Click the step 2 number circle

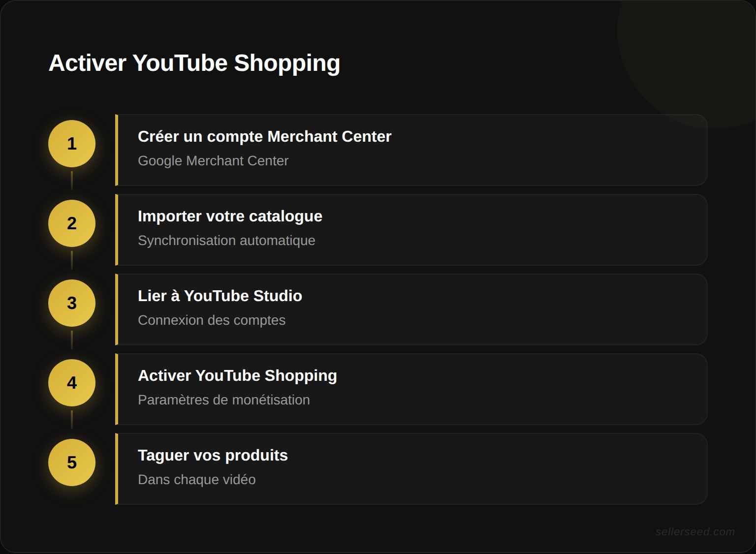coord(72,223)
